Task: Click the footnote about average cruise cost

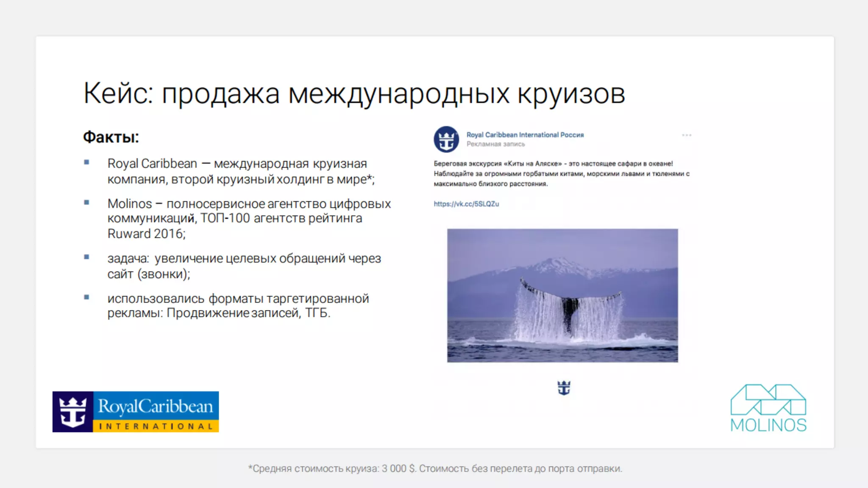Action: 435,469
